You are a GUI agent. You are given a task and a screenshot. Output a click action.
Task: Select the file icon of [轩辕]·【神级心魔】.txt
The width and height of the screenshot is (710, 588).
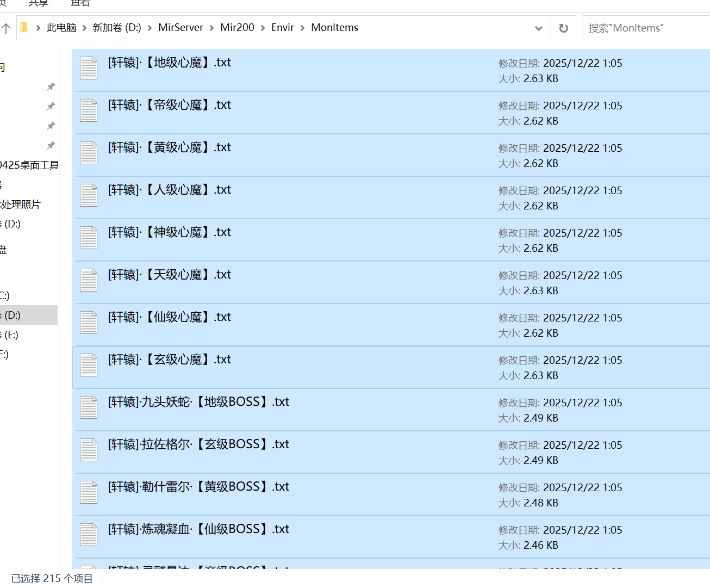click(89, 238)
